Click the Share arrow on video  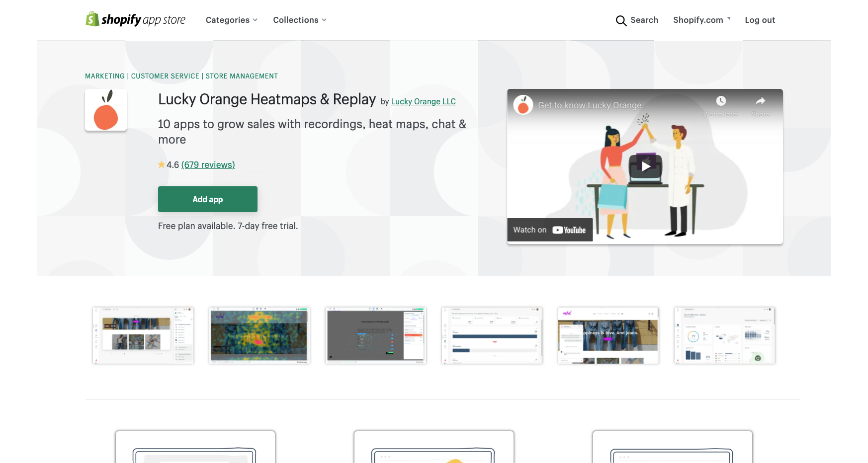tap(760, 101)
